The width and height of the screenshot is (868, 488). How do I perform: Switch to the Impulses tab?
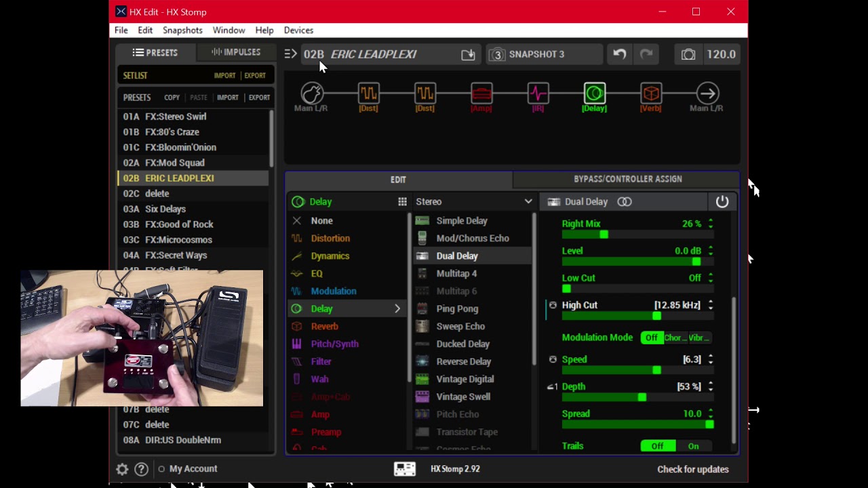coord(235,52)
